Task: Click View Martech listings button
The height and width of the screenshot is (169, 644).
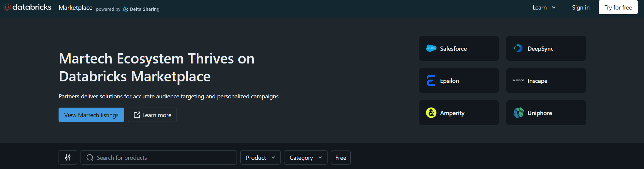Action: click(91, 115)
